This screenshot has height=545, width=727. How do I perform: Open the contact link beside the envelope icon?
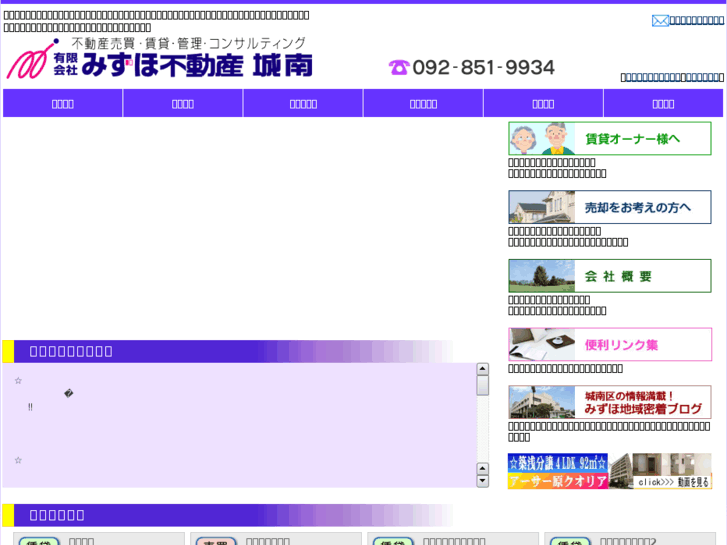(x=696, y=20)
